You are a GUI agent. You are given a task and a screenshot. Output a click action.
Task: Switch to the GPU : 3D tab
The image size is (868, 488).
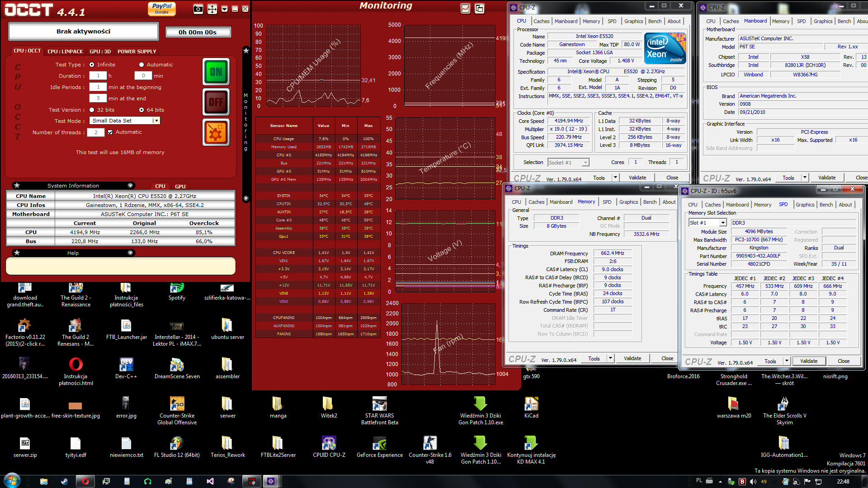[100, 52]
